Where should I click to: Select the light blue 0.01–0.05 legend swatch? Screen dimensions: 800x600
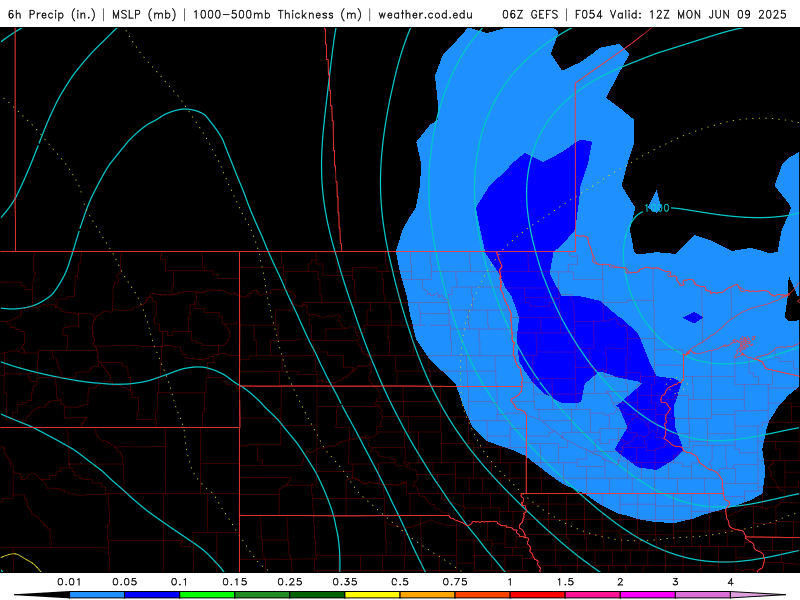[97, 595]
